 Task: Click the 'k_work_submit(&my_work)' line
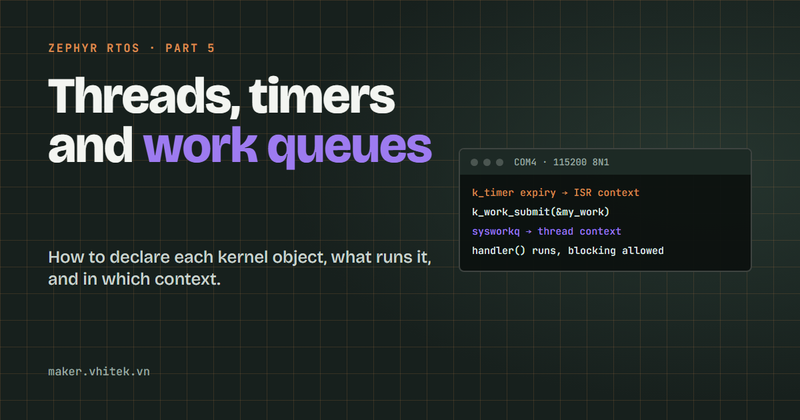point(540,212)
